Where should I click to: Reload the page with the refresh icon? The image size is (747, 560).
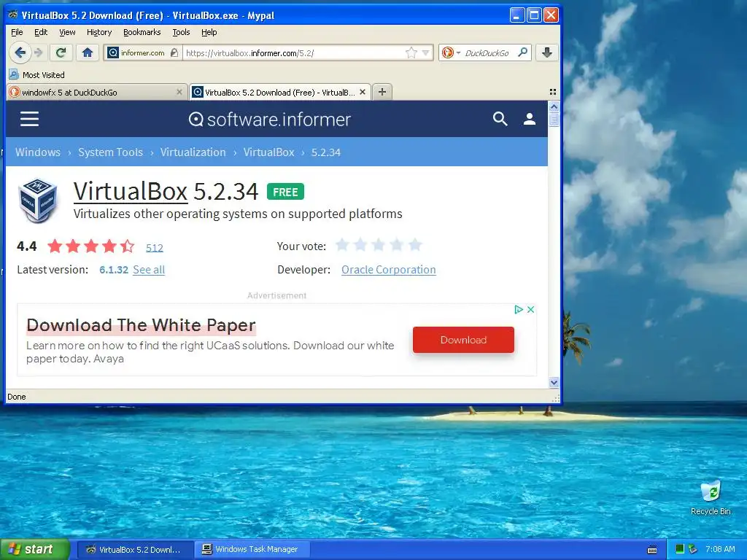click(61, 52)
